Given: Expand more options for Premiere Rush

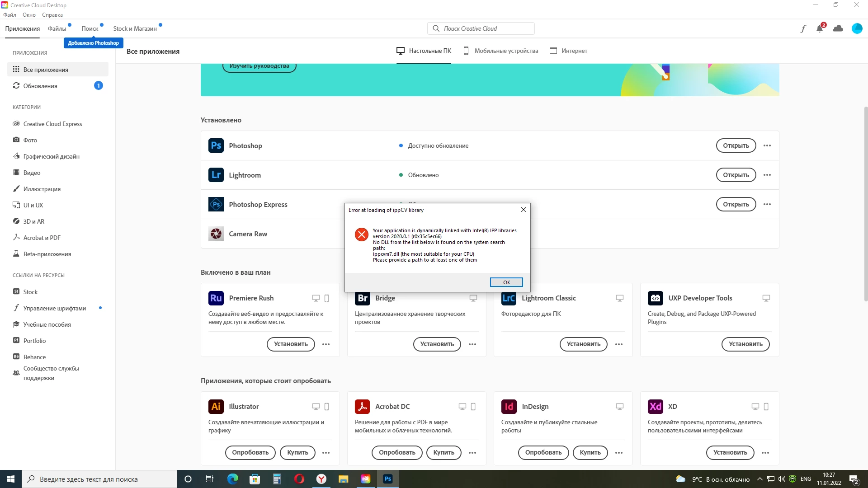Looking at the screenshot, I should 326,344.
